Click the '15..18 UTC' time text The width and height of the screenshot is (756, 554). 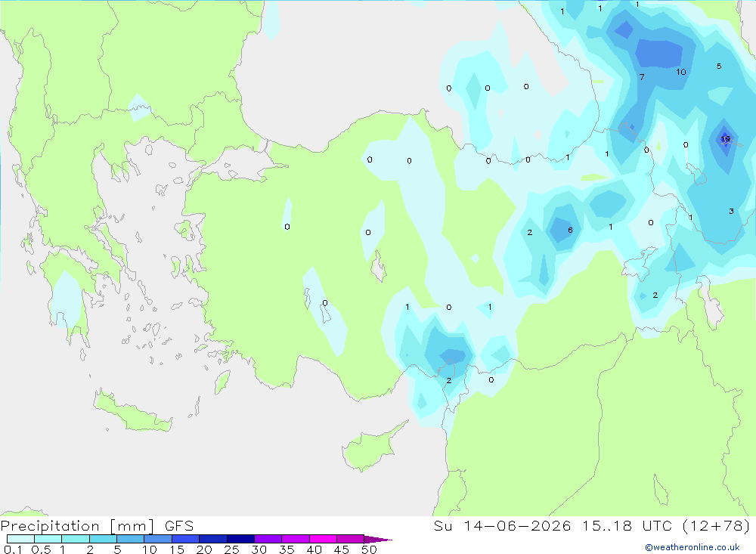click(x=627, y=525)
